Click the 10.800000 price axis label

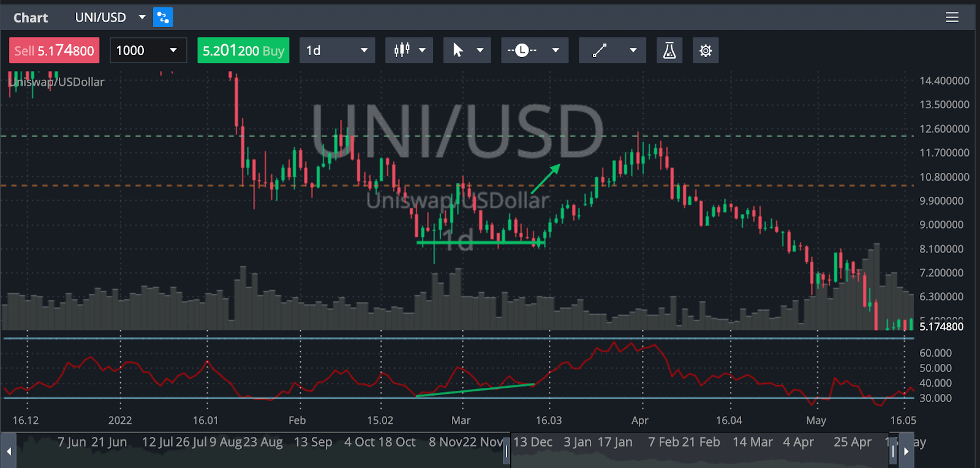pyautogui.click(x=944, y=177)
